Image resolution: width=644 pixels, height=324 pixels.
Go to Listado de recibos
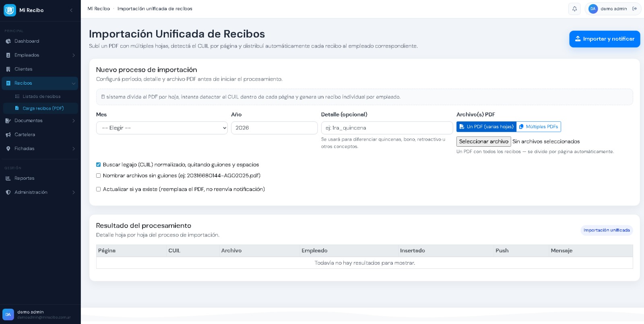(41, 97)
